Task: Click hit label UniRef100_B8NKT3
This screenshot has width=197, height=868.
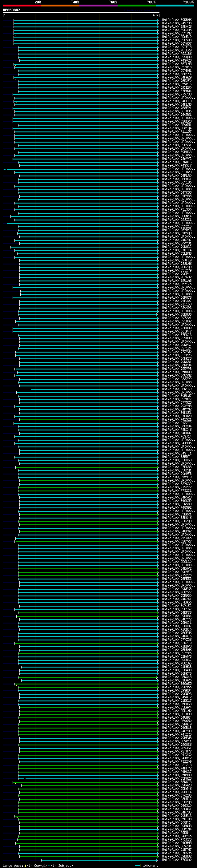Action: [x=177, y=782]
